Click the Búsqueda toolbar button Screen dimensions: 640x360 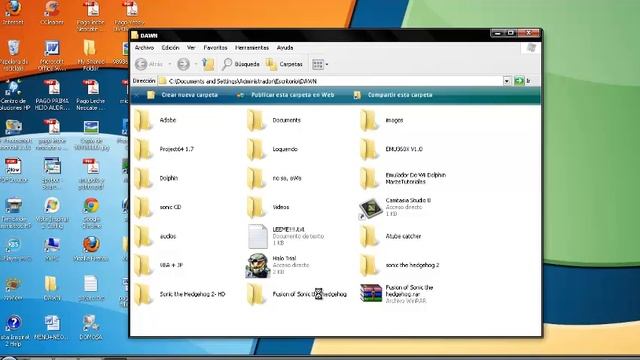tap(241, 64)
